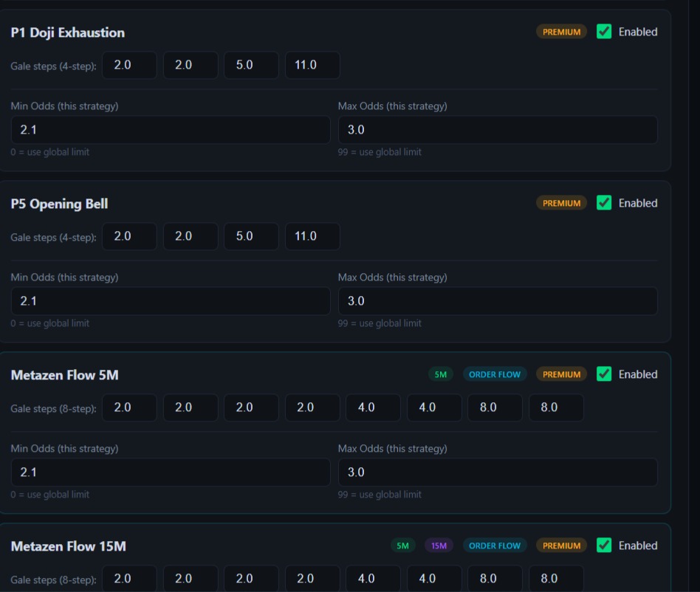The width and height of the screenshot is (700, 592).
Task: Select the Metazen Flow 15M title
Action: [x=69, y=546]
